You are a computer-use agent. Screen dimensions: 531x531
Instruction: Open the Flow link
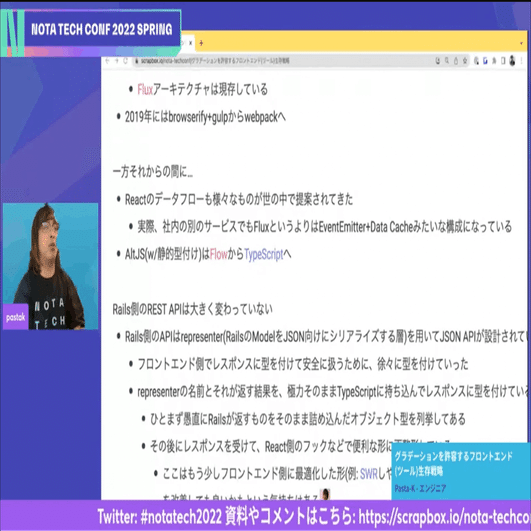click(x=218, y=254)
